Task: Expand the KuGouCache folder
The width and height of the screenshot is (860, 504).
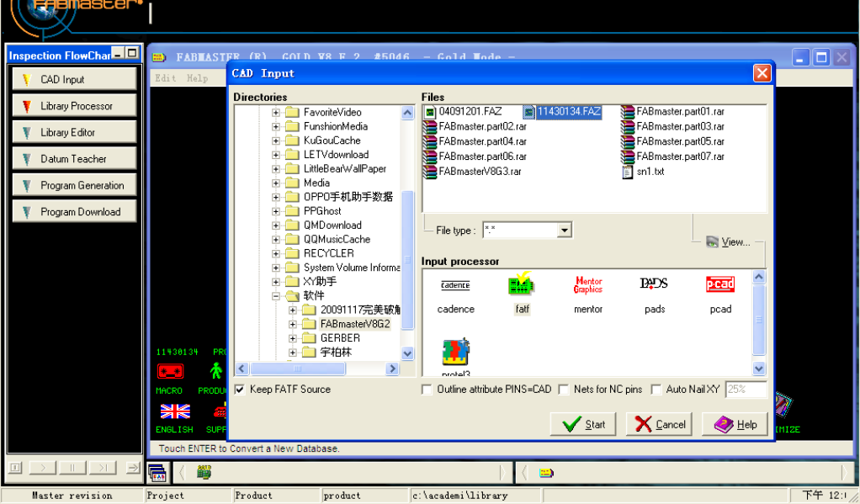Action: (x=276, y=141)
